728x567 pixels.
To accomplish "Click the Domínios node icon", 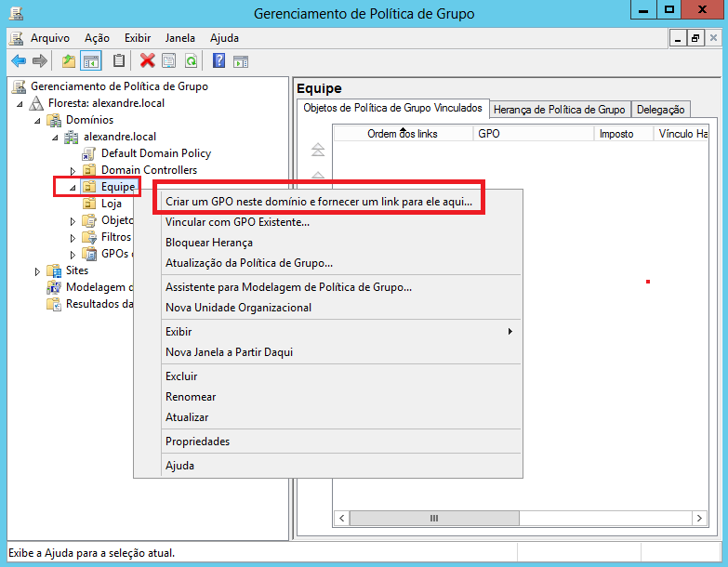I will [x=54, y=120].
